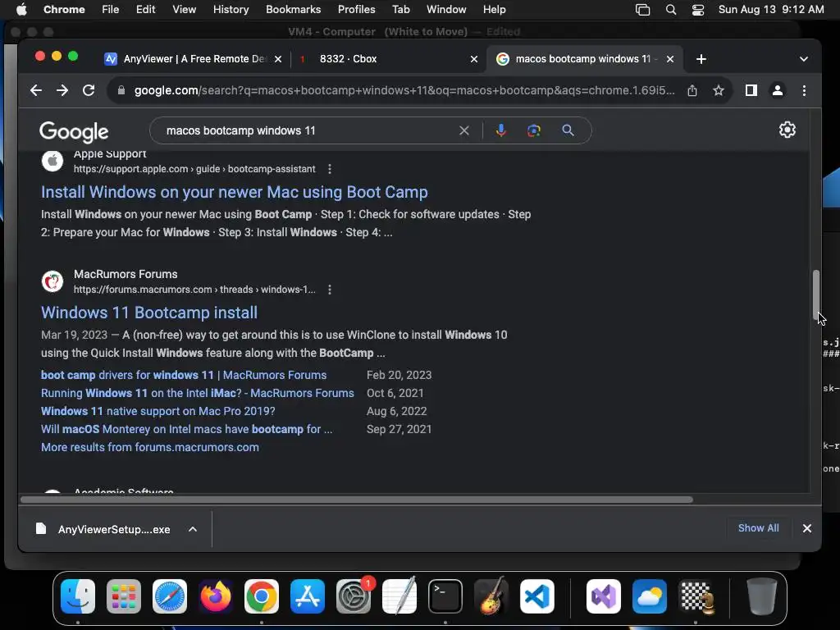Open options for Apple Support result
This screenshot has width=840, height=630.
point(330,169)
